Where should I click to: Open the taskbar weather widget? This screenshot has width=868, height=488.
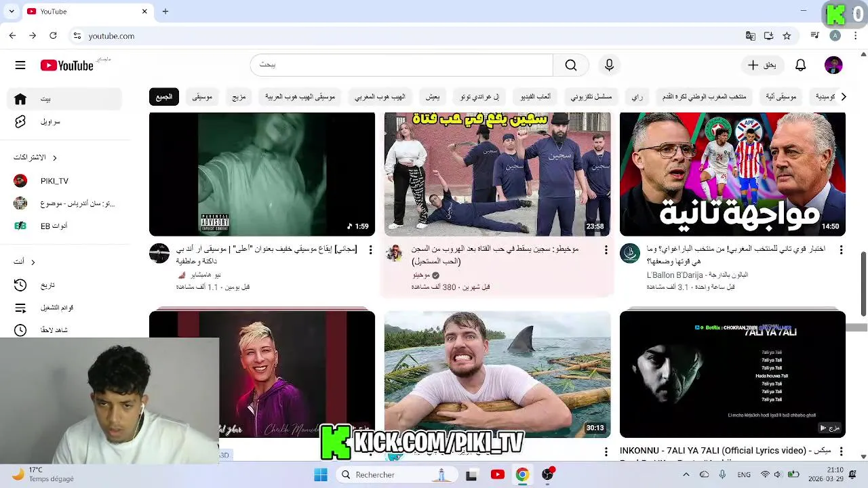(x=44, y=474)
